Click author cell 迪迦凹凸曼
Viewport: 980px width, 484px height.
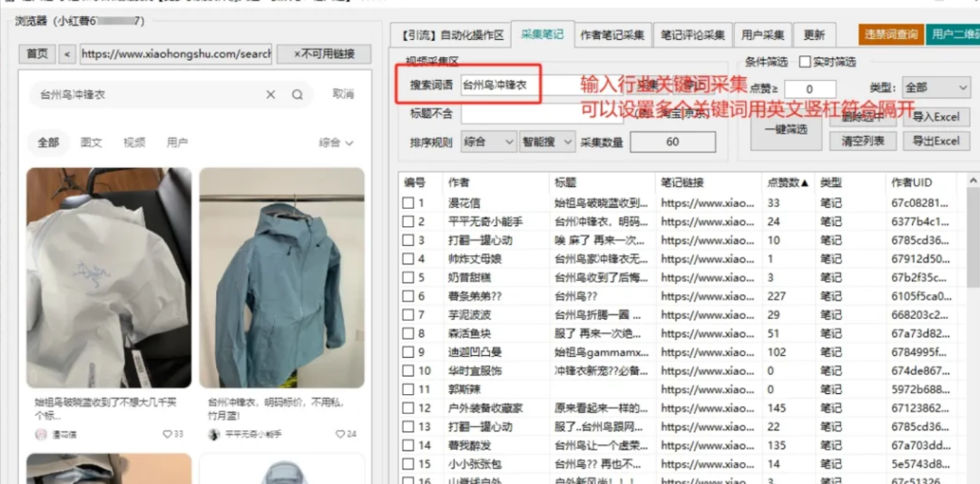(x=475, y=352)
